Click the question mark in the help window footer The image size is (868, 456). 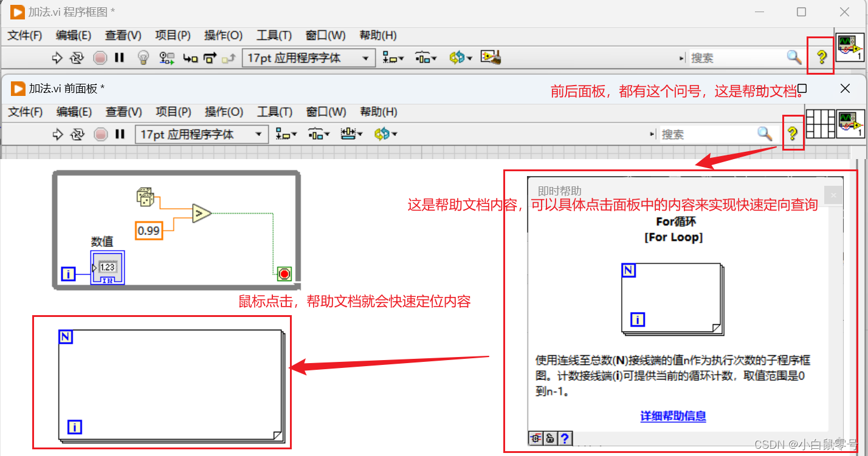(565, 438)
